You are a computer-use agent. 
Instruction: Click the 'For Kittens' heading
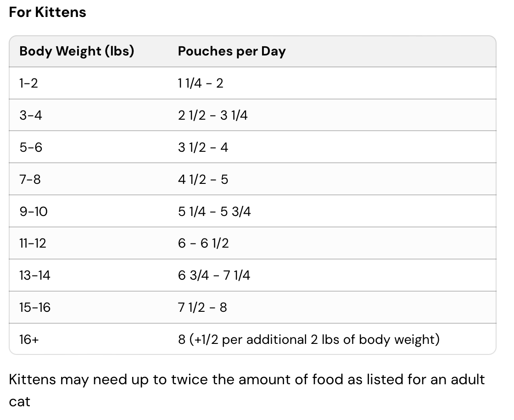coord(47,12)
